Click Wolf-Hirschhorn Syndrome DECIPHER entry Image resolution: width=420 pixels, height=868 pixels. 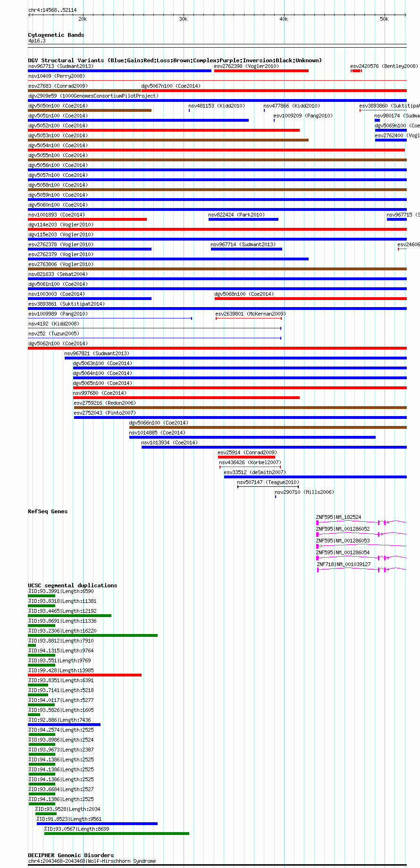tap(217, 865)
